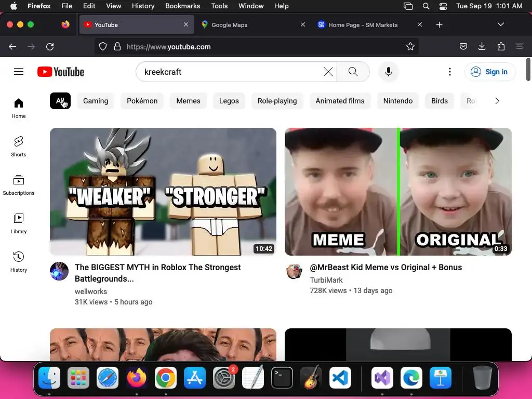The image size is (532, 399).
Task: Visit the TurbiMark channel link
Action: click(x=326, y=280)
